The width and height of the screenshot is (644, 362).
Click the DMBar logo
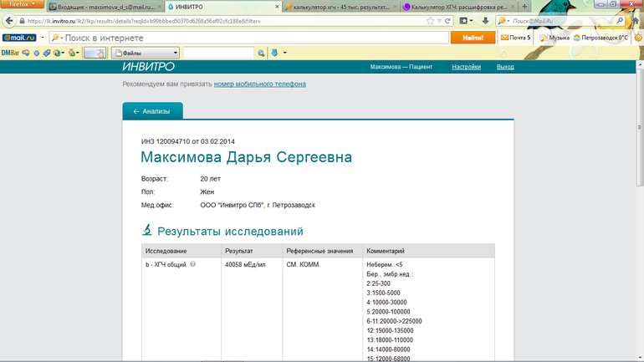[x=10, y=53]
